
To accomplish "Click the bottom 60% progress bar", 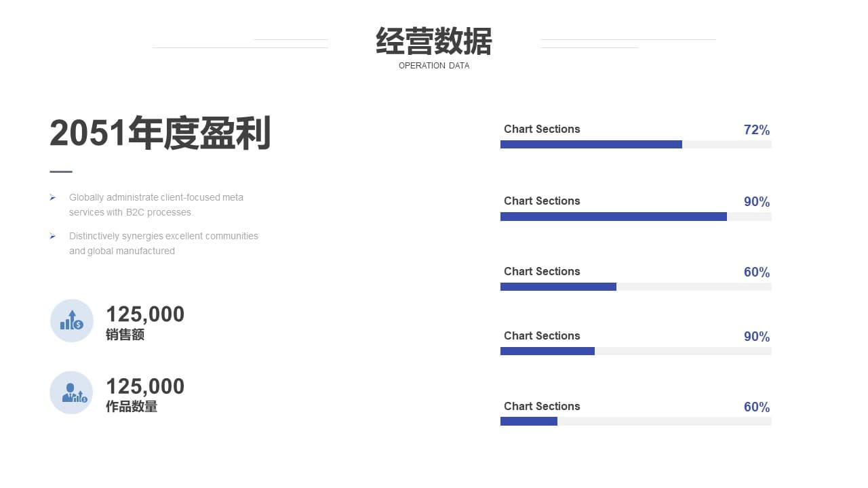I will (x=636, y=422).
